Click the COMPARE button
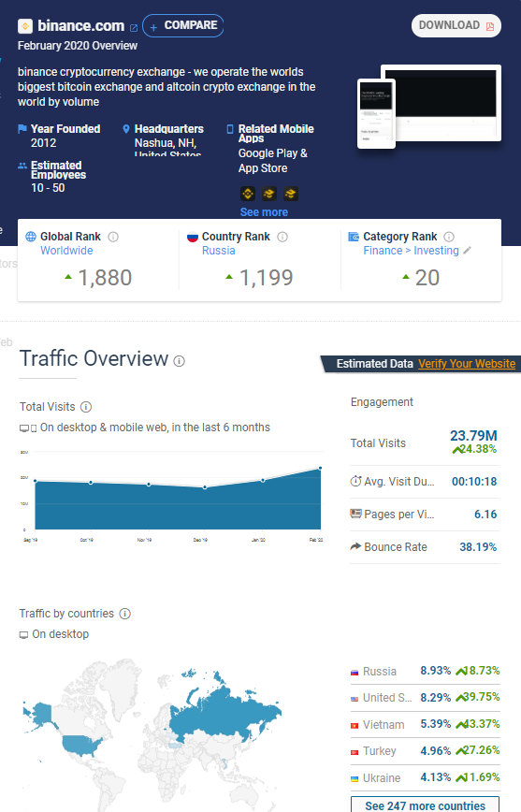 pyautogui.click(x=182, y=25)
